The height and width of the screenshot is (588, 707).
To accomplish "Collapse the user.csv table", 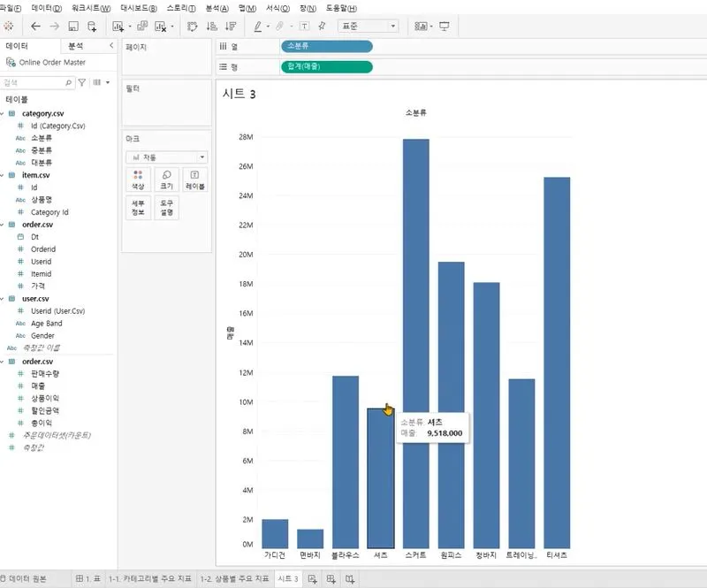I will pyautogui.click(x=3, y=299).
